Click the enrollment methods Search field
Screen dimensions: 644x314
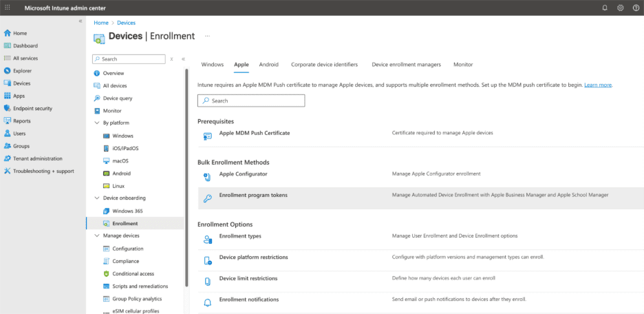coord(251,101)
